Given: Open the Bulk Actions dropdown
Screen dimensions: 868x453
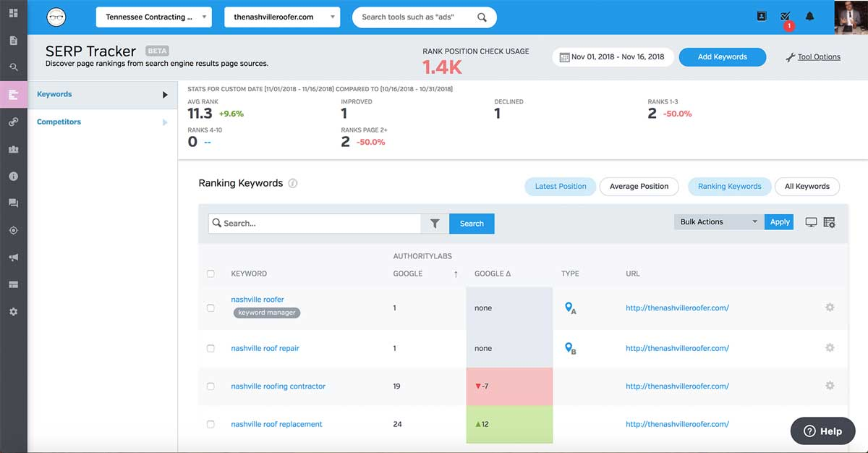Looking at the screenshot, I should click(x=718, y=221).
